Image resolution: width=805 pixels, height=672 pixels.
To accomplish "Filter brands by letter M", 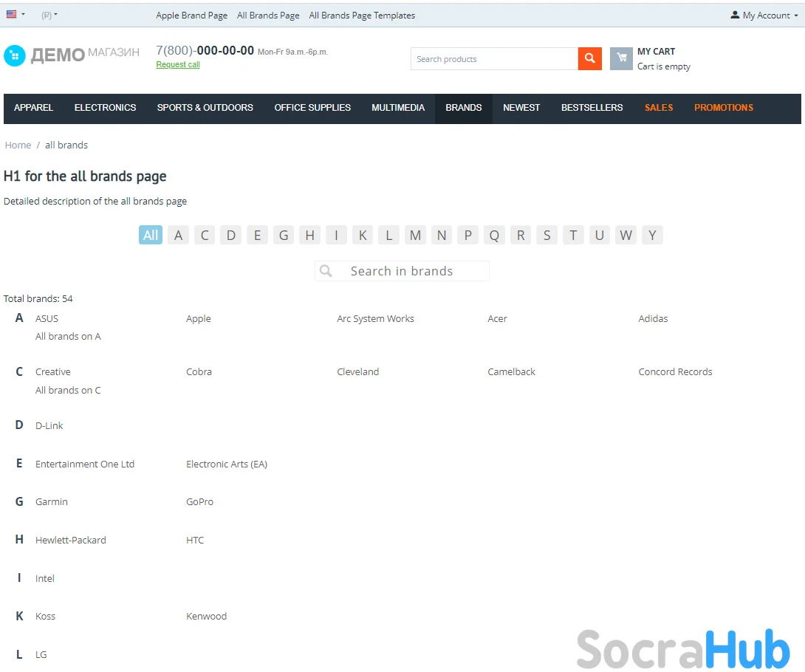I will click(x=415, y=235).
